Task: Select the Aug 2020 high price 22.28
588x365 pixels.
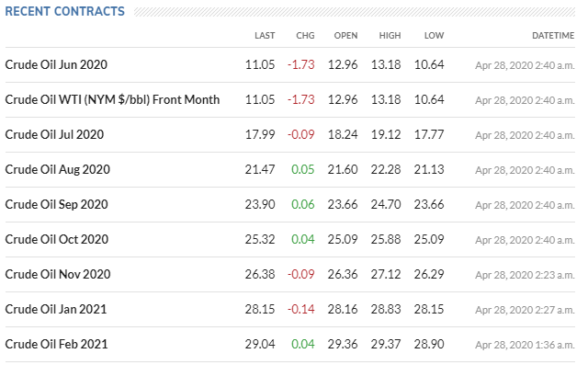Action: pos(386,169)
